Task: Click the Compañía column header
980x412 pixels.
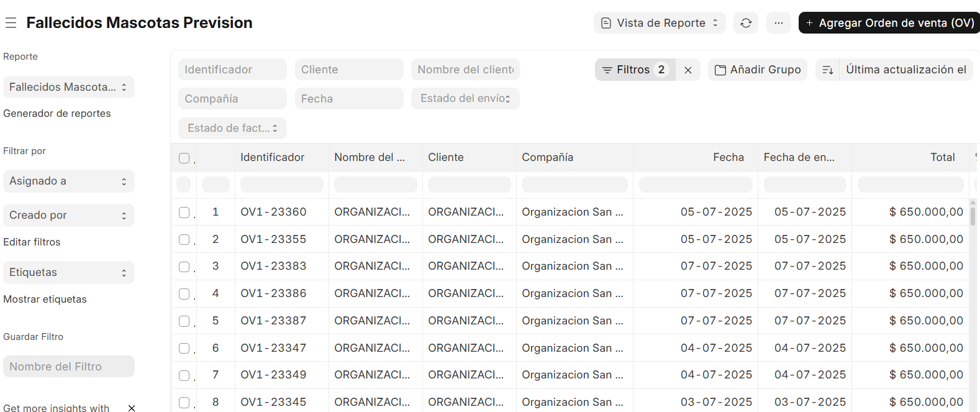Action: (x=574, y=157)
